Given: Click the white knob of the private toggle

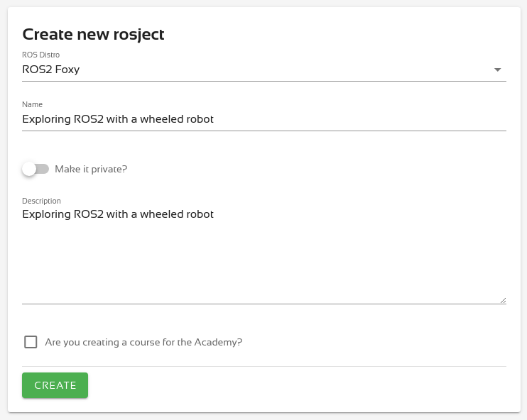Looking at the screenshot, I should pos(29,169).
